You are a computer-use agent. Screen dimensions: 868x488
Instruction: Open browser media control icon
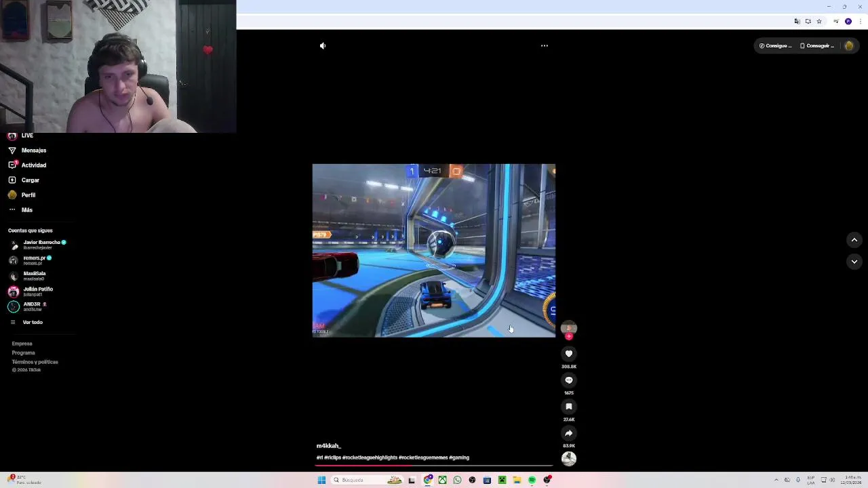point(836,21)
